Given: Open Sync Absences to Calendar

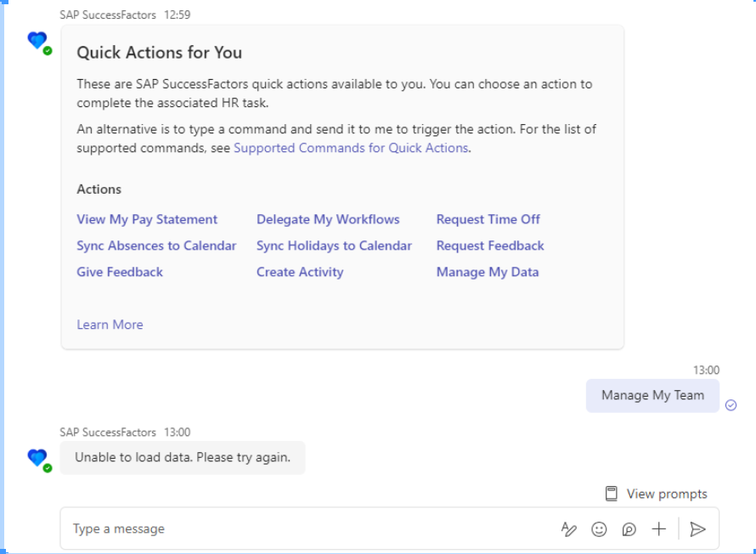Looking at the screenshot, I should pos(156,246).
